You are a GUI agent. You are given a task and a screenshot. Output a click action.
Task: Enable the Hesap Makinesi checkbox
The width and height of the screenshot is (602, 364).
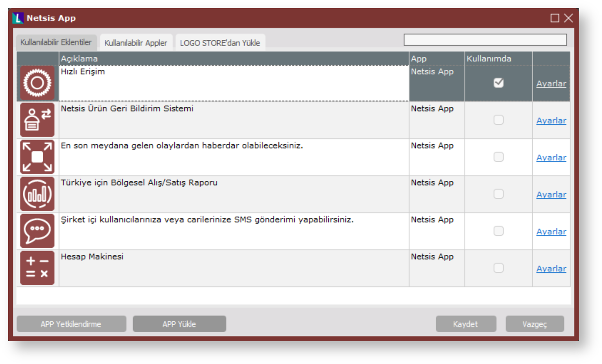tap(498, 268)
